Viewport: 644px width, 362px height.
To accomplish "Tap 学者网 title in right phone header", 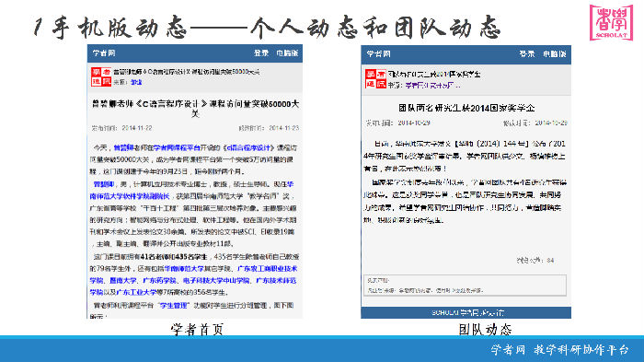I will pos(378,54).
